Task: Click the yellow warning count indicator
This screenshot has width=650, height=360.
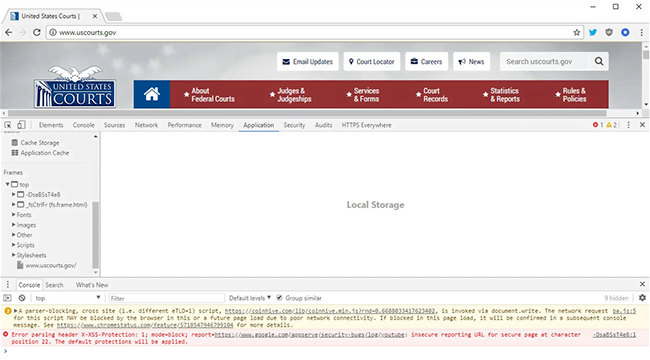Action: 611,125
